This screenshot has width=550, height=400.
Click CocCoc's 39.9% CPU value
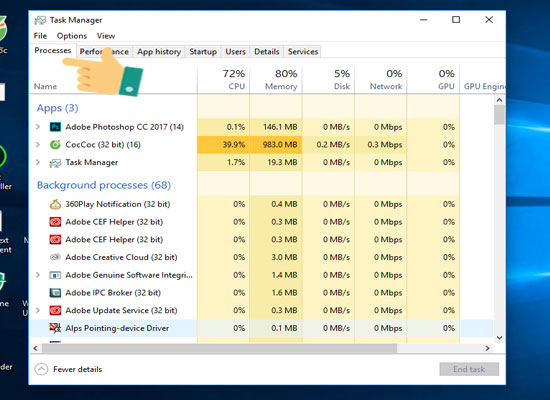(x=234, y=145)
